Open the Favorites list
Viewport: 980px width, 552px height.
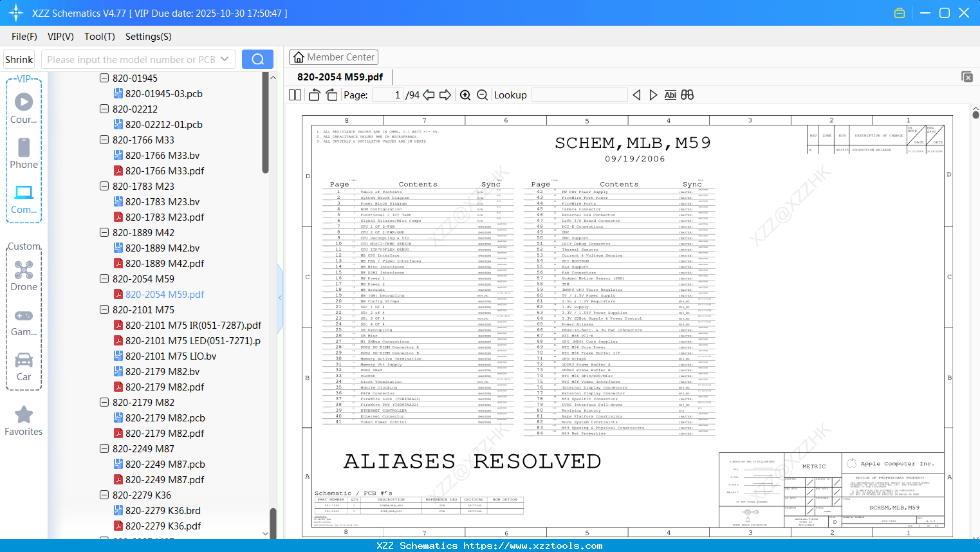pos(24,421)
